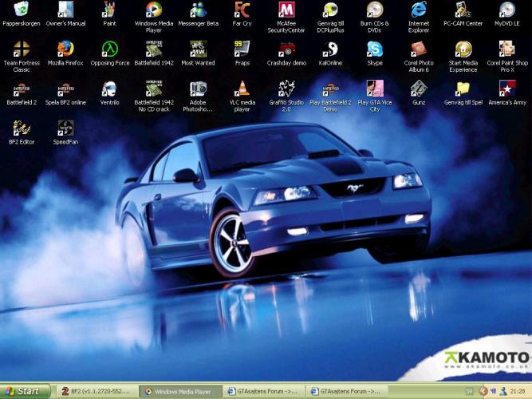The height and width of the screenshot is (399, 532).
Task: Open the Papperskorgen recycle bin icon
Action: tap(22, 10)
